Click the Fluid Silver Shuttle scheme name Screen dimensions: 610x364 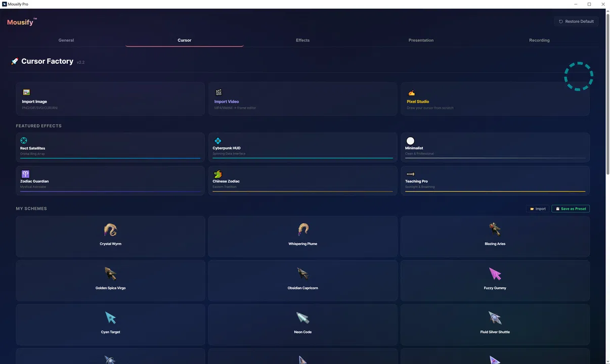[495, 332]
